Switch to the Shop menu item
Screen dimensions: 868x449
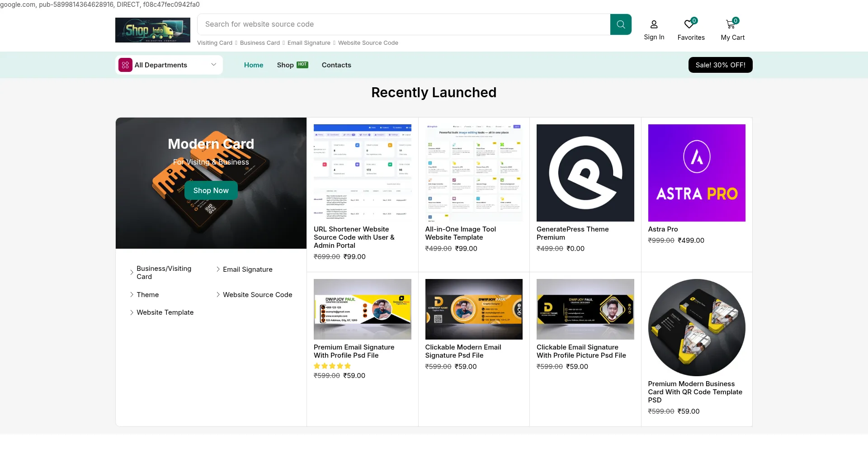click(x=285, y=65)
